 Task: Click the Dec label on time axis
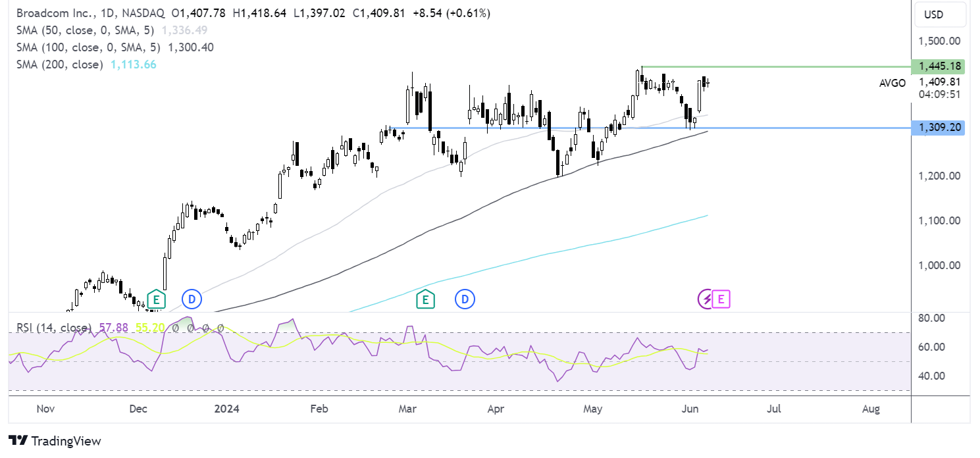(138, 409)
